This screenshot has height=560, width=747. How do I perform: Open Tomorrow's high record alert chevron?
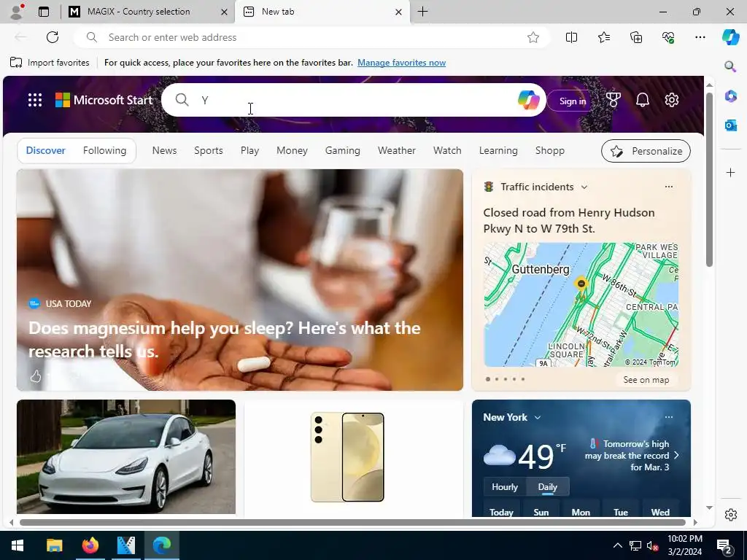676,455
